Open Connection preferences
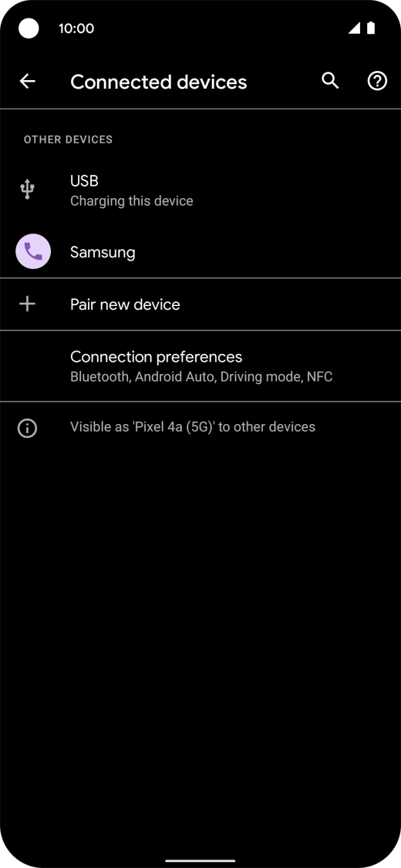The height and width of the screenshot is (868, 401). (200, 366)
